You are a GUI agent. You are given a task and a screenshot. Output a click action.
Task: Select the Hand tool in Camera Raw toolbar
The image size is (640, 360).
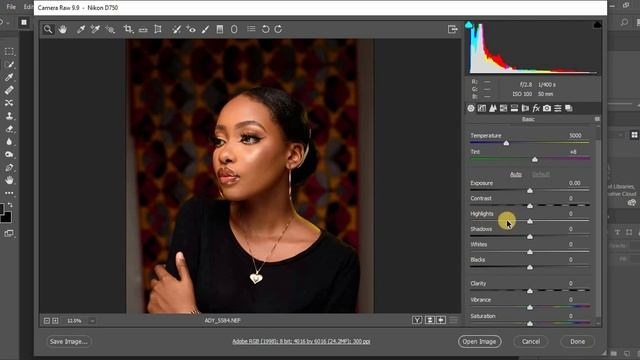[62, 29]
